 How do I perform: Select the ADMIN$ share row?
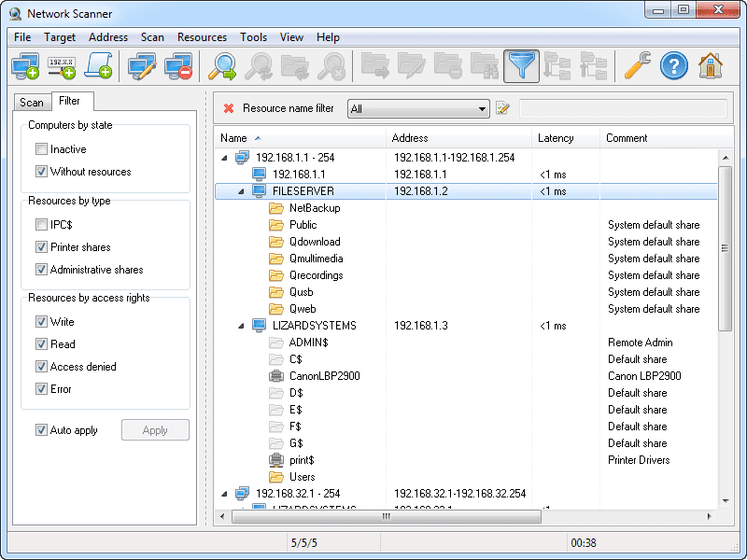tap(466, 343)
